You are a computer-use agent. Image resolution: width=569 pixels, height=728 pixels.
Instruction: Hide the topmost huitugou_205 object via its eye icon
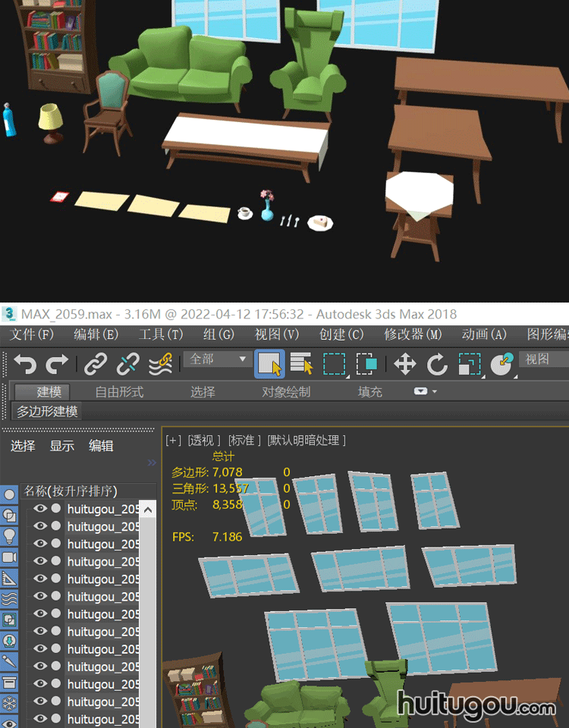coord(40,508)
